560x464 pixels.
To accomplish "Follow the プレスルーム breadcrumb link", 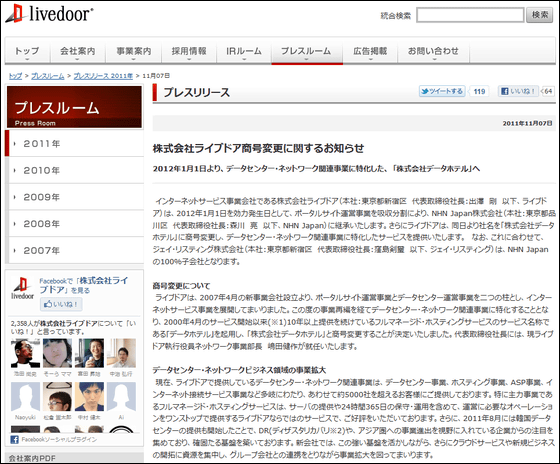I will click(48, 76).
